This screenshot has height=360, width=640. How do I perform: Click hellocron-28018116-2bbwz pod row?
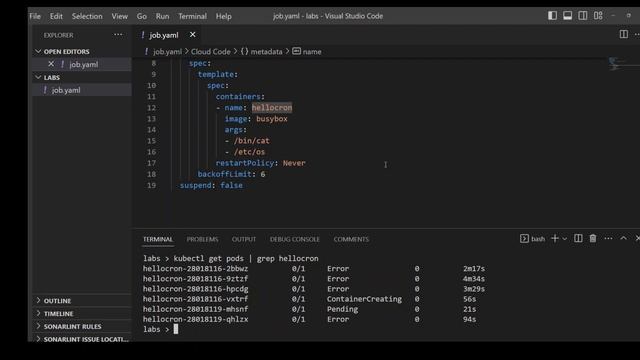click(313, 269)
